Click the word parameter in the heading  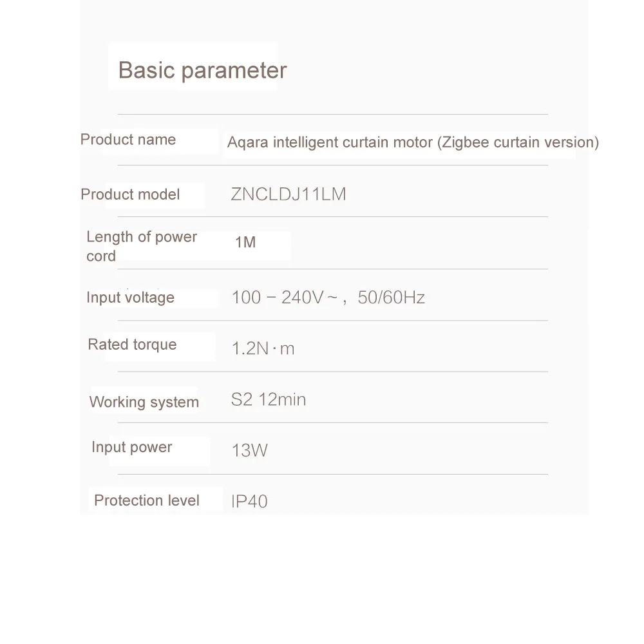234,71
